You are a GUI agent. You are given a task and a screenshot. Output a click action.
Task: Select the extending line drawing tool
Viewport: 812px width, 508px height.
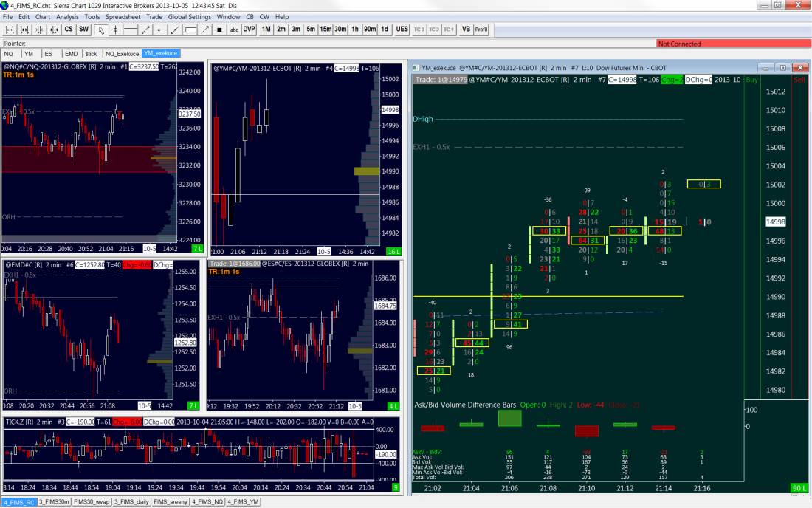point(176,30)
